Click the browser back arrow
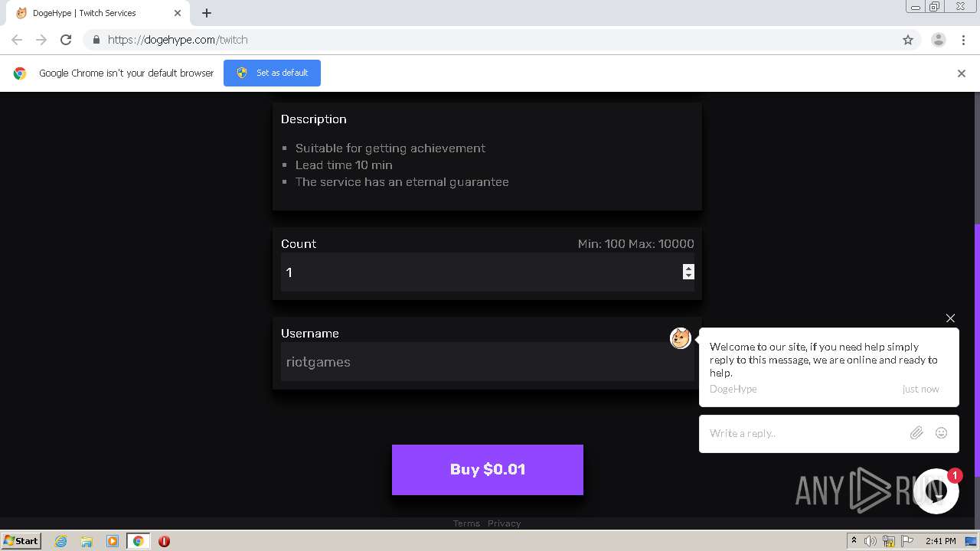Image resolution: width=980 pixels, height=551 pixels. point(17,40)
